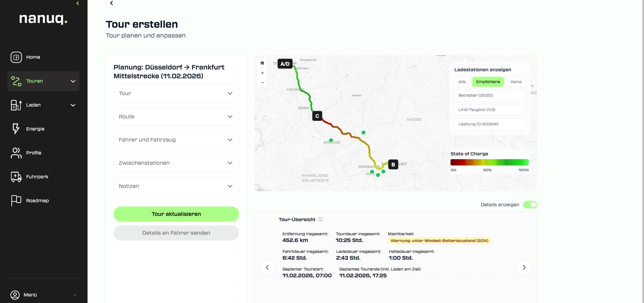Open the Betreiber (22/22) dropdown

(x=490, y=95)
